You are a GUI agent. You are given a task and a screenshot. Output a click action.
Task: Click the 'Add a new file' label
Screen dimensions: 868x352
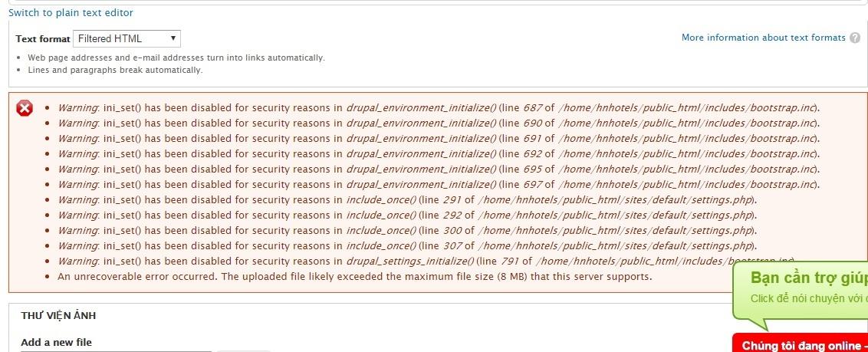(57, 342)
